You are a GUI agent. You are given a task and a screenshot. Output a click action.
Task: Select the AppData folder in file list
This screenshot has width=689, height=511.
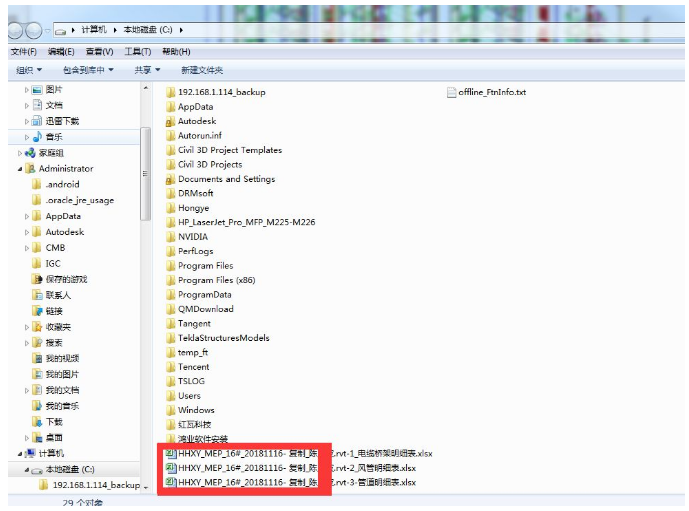pos(189,107)
